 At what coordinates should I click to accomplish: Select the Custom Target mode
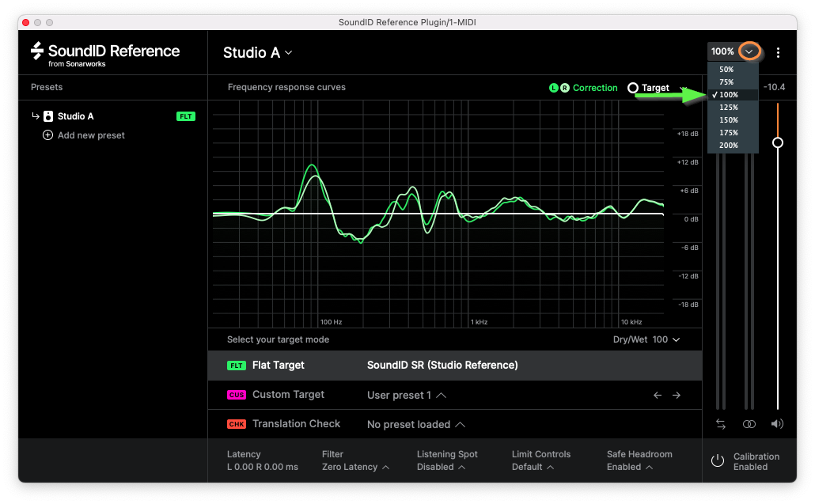click(x=288, y=395)
